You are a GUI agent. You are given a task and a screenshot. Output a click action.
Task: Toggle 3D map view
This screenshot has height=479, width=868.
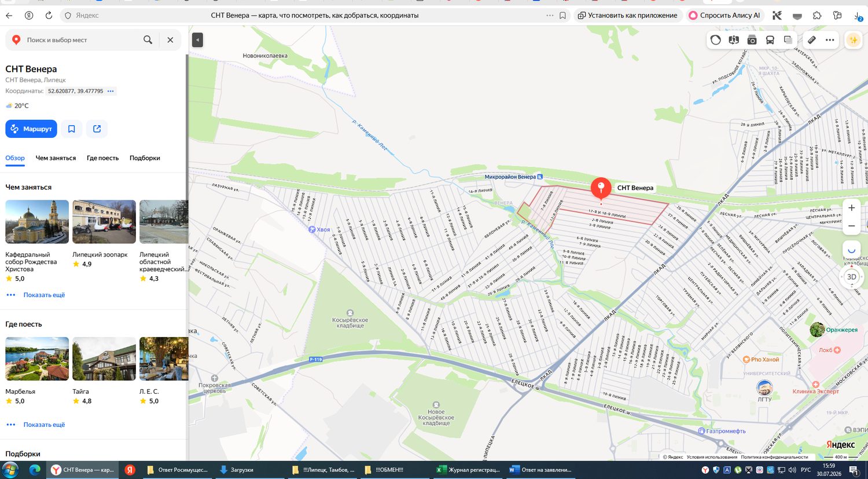pos(851,277)
